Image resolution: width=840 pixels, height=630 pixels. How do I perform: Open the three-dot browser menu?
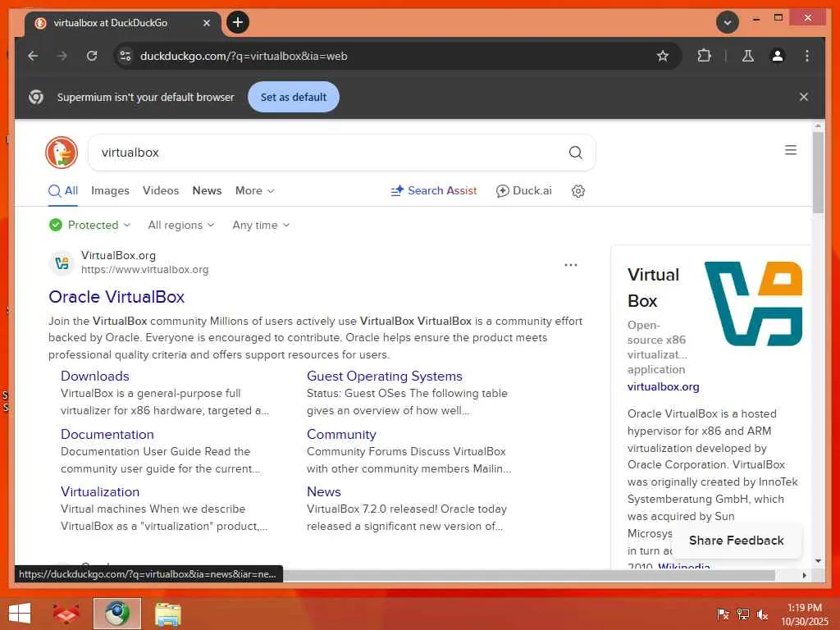point(807,56)
